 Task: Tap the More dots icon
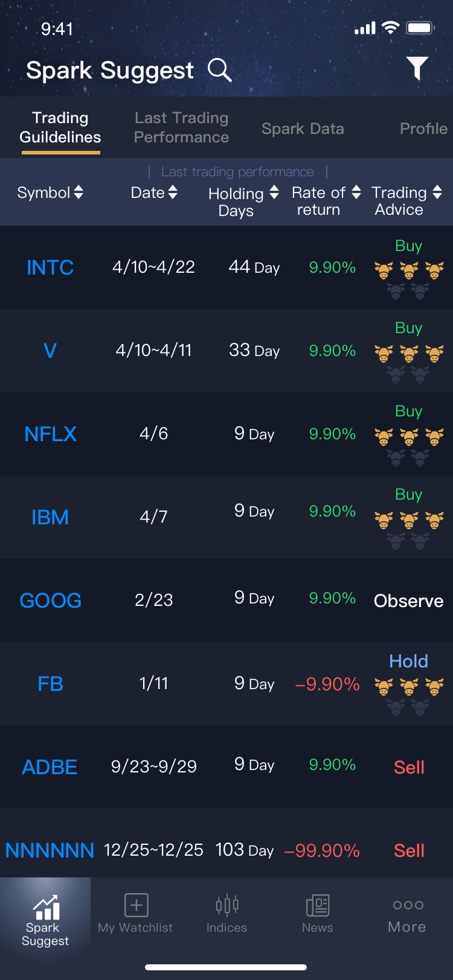408,905
